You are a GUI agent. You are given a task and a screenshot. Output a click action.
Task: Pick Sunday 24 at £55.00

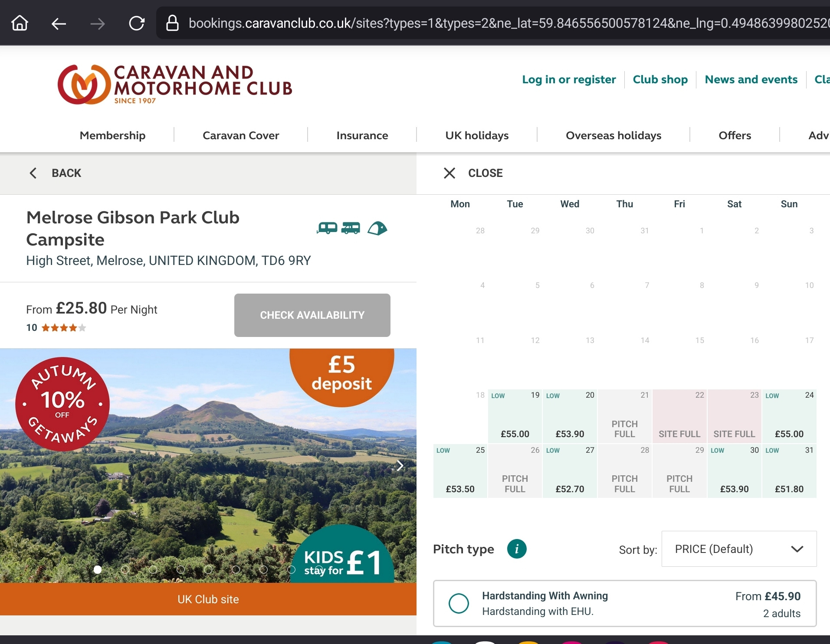tap(789, 416)
